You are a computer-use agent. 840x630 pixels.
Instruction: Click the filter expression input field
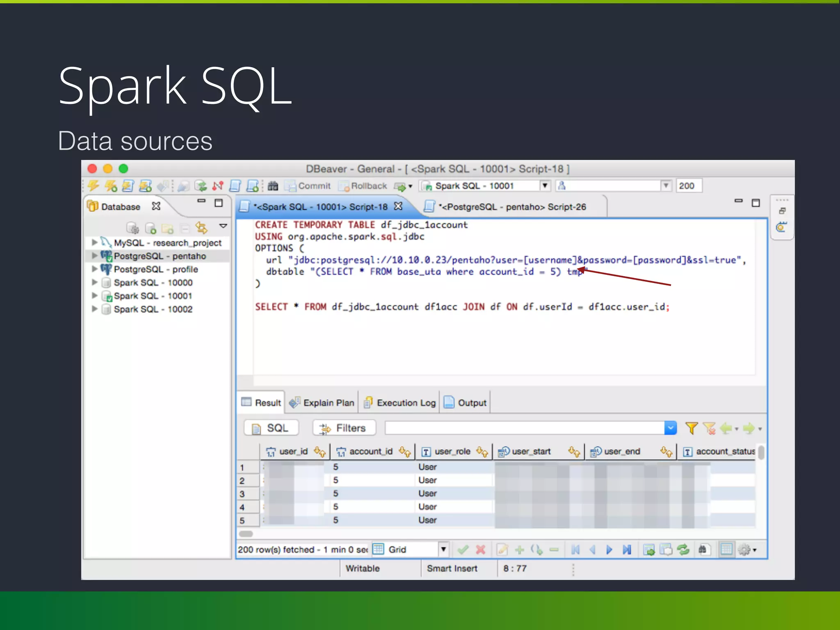coord(525,428)
